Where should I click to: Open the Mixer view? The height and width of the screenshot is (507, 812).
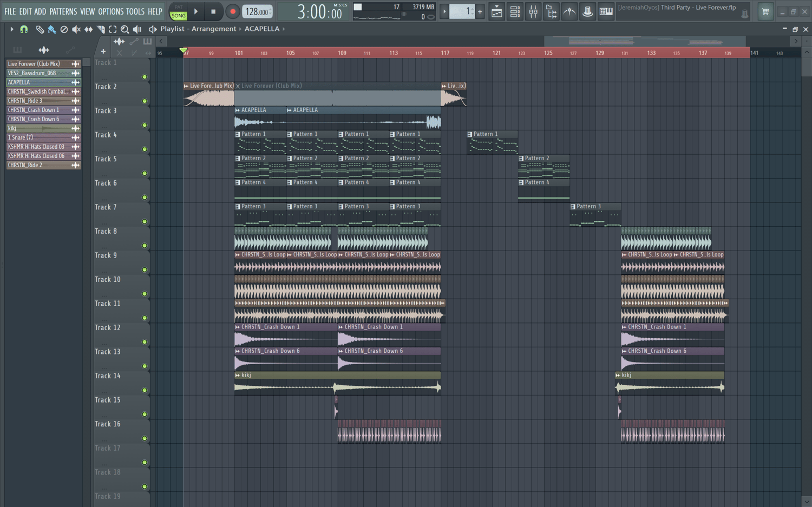[533, 11]
